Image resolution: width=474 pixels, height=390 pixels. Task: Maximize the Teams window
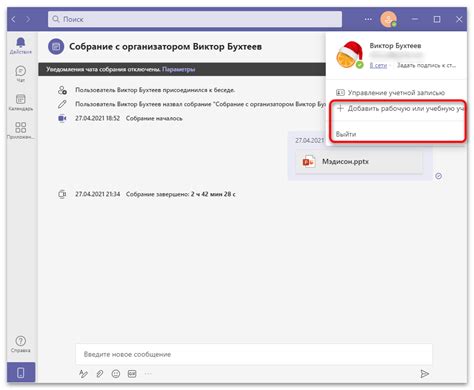(437, 19)
